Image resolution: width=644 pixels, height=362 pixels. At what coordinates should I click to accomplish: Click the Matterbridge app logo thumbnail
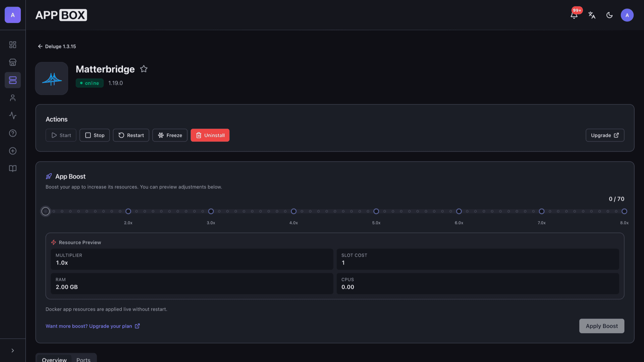[52, 79]
